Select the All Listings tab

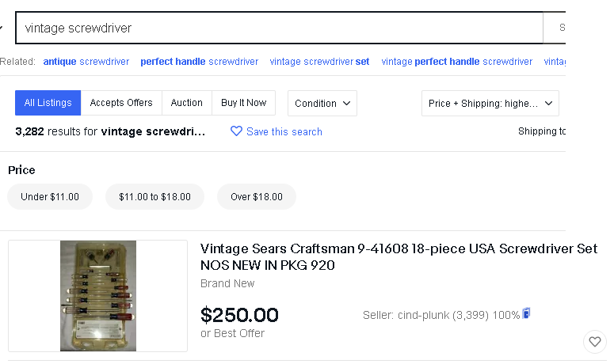click(x=48, y=103)
